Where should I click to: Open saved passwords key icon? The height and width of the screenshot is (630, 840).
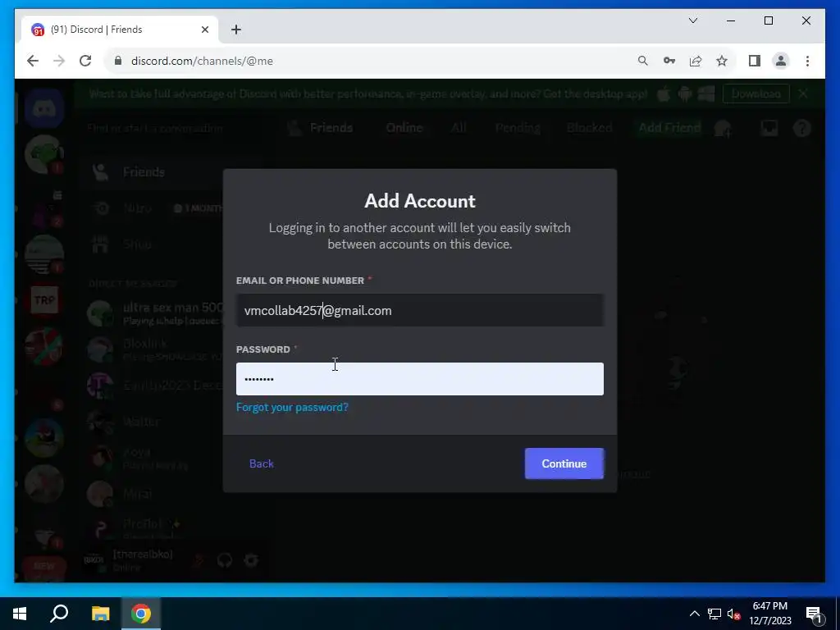coord(669,61)
